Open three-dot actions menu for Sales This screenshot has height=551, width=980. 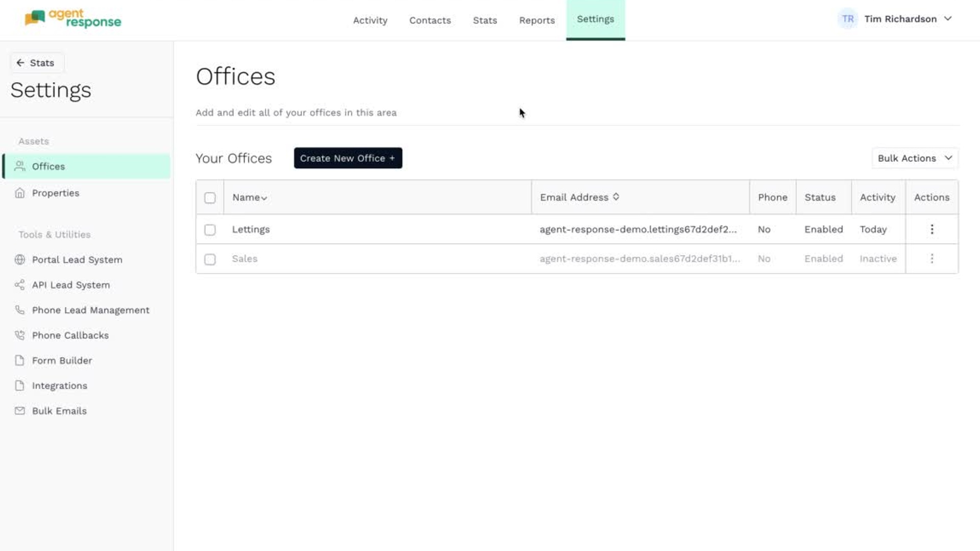click(x=932, y=259)
